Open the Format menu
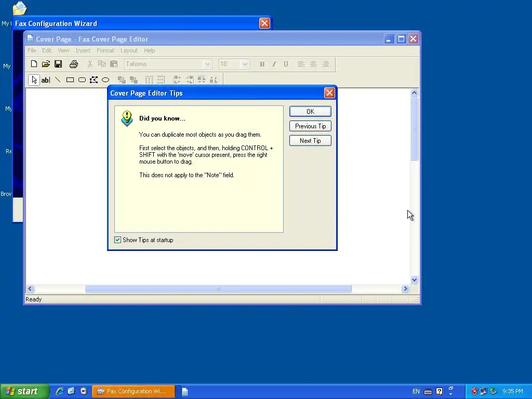Viewport: 532px width, 399px height. [105, 50]
